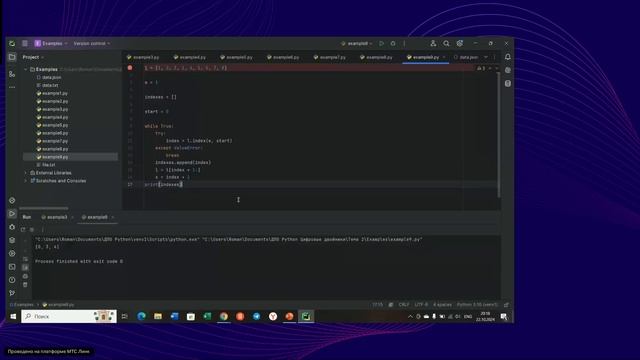
Task: Toggle the read-only lock in status bar
Action: click(x=507, y=304)
